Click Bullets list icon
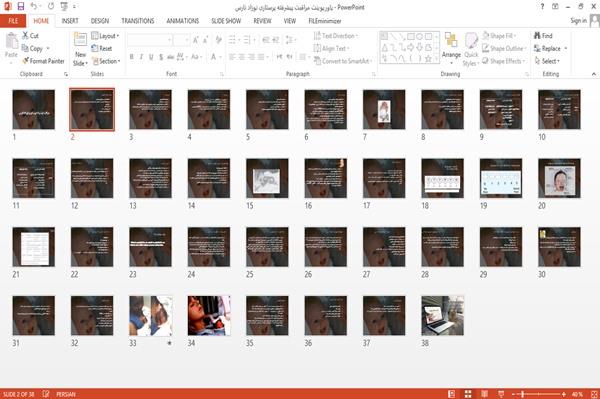This screenshot has width=600, height=399. 232,40
